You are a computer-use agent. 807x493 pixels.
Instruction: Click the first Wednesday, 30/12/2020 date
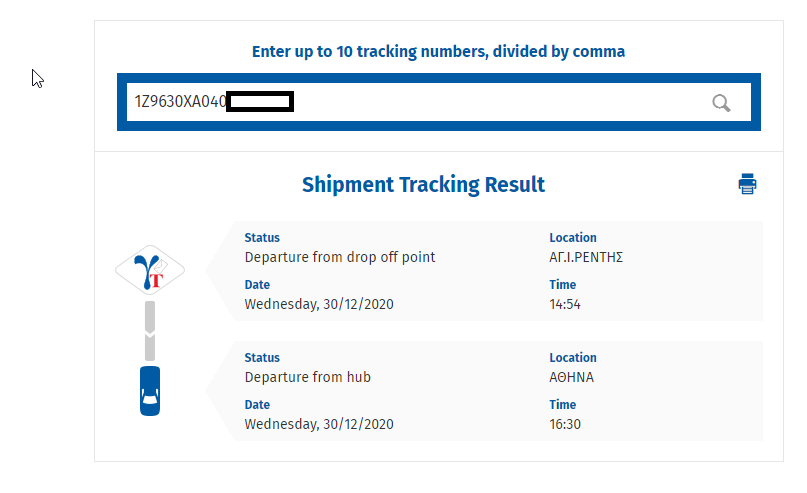coord(319,304)
